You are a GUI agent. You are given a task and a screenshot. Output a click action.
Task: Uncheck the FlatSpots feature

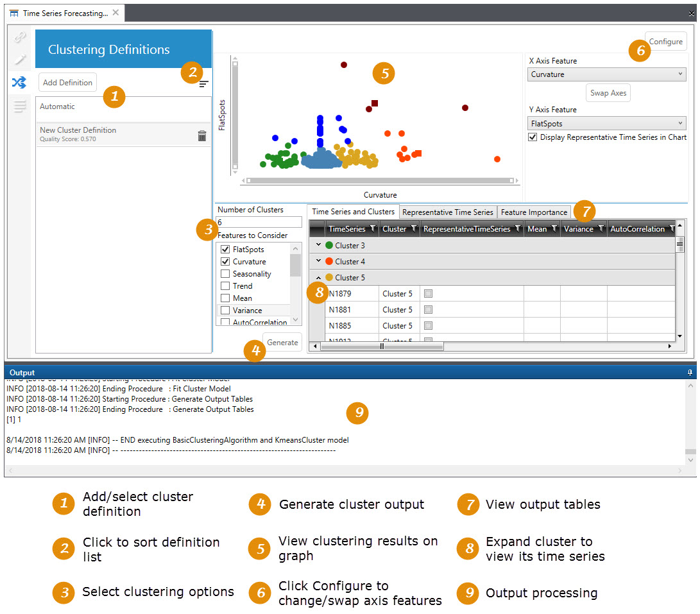coord(225,250)
